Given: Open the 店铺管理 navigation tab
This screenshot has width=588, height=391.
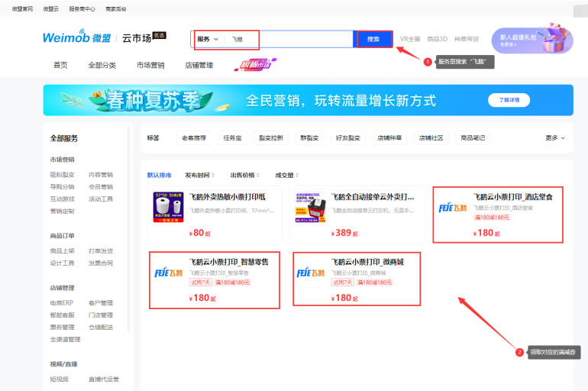Looking at the screenshot, I should click(199, 65).
